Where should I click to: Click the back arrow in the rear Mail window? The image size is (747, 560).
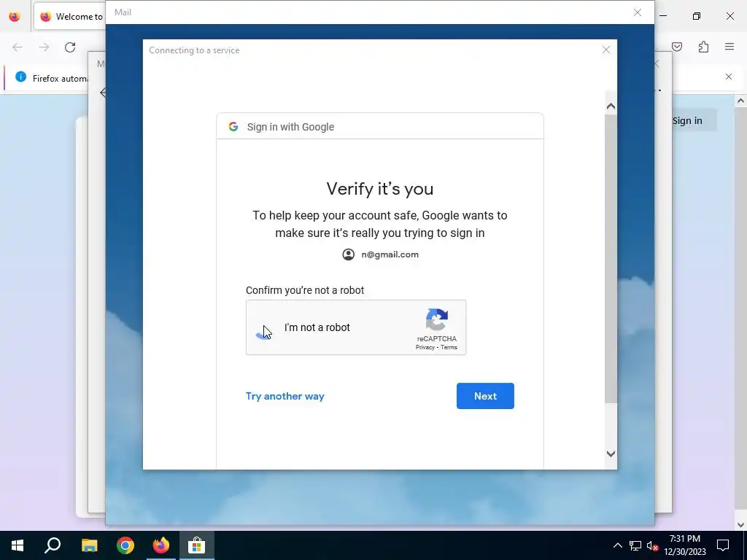pos(103,93)
